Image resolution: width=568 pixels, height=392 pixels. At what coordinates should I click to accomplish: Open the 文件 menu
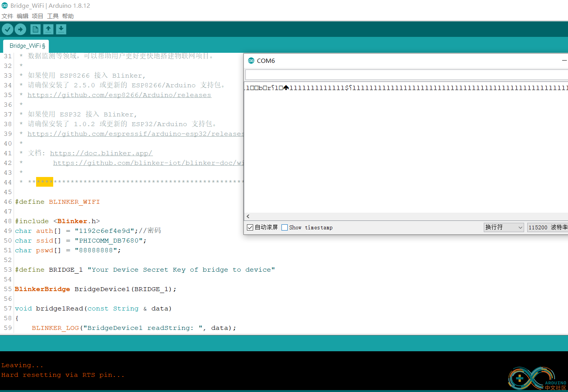pyautogui.click(x=7, y=16)
